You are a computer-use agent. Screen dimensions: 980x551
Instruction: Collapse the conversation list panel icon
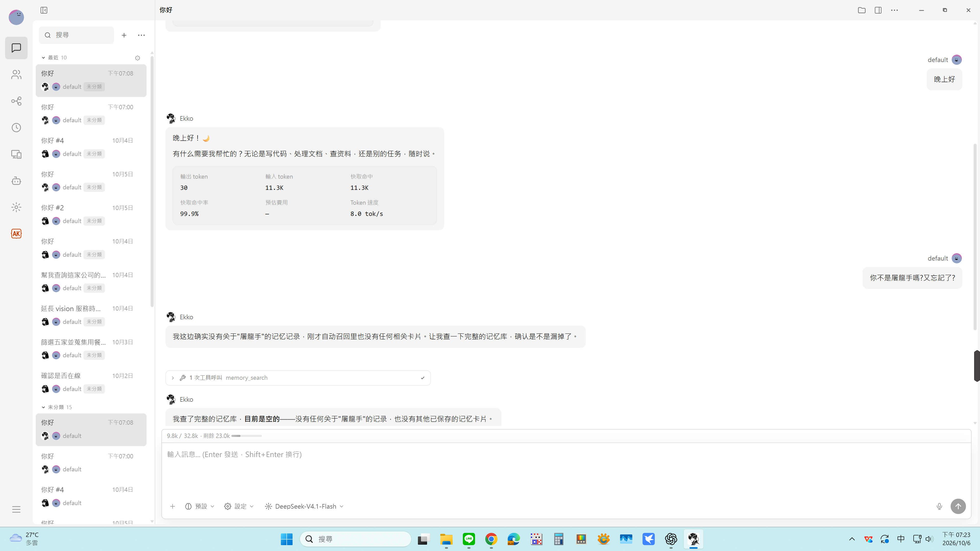coord(44,10)
